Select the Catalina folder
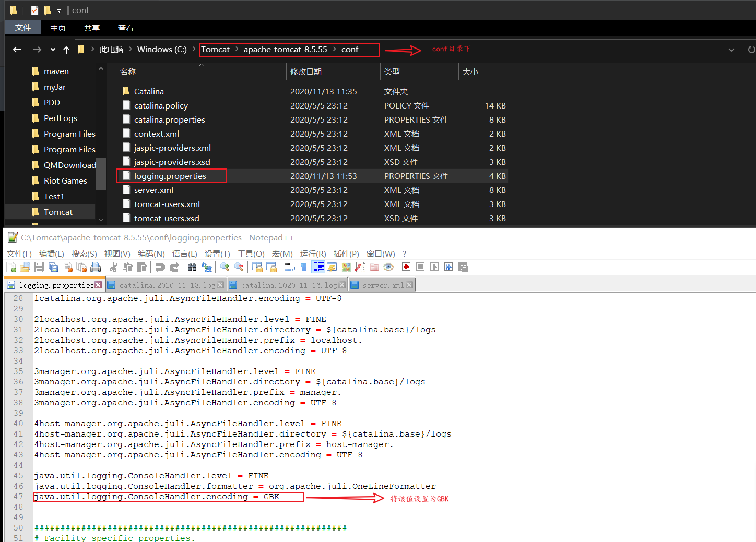This screenshot has width=756, height=542. (149, 91)
